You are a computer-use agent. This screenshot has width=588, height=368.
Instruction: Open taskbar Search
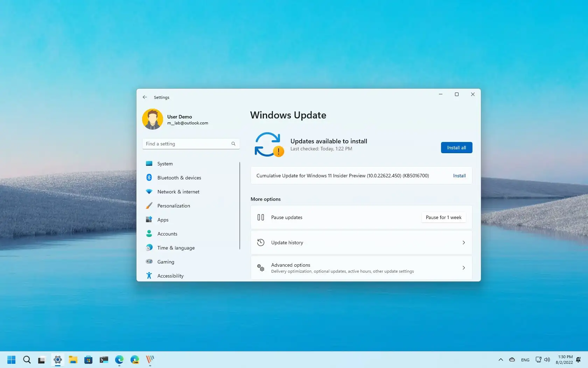point(27,360)
